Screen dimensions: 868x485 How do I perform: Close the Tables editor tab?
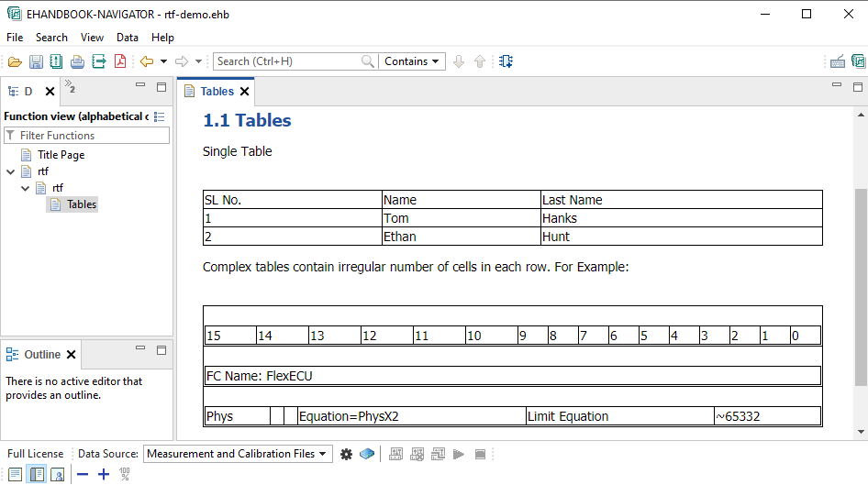[x=245, y=92]
